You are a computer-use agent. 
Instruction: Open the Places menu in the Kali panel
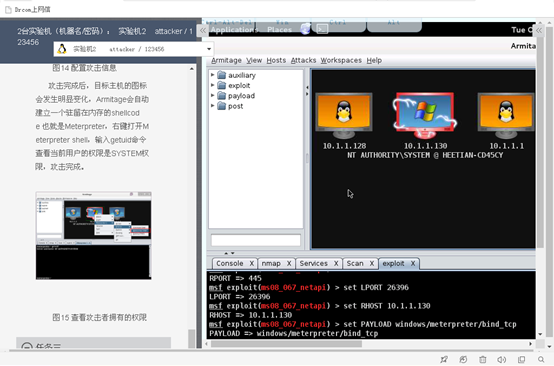click(x=279, y=30)
